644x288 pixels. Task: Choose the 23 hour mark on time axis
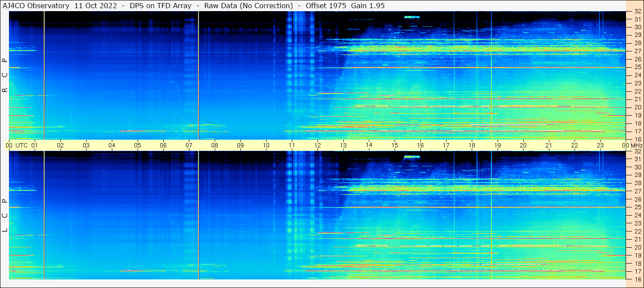(600, 145)
